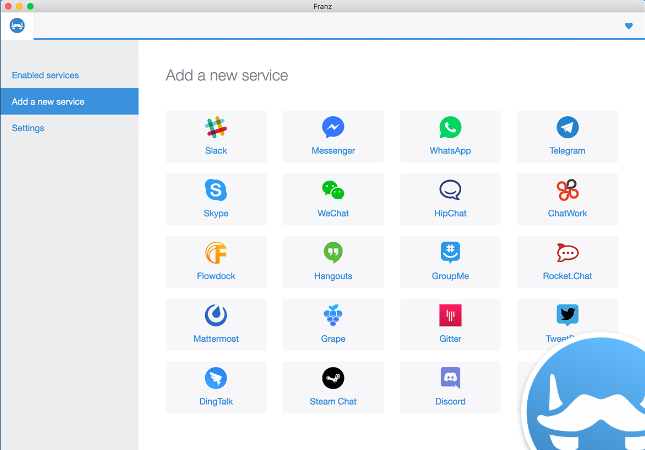The height and width of the screenshot is (450, 645).
Task: Add the Grape service
Action: [x=333, y=325]
